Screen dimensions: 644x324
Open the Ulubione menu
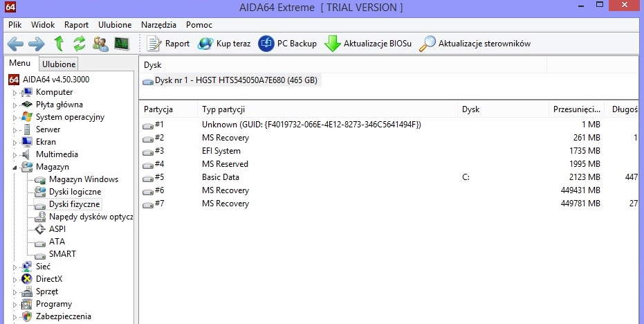[x=115, y=25]
